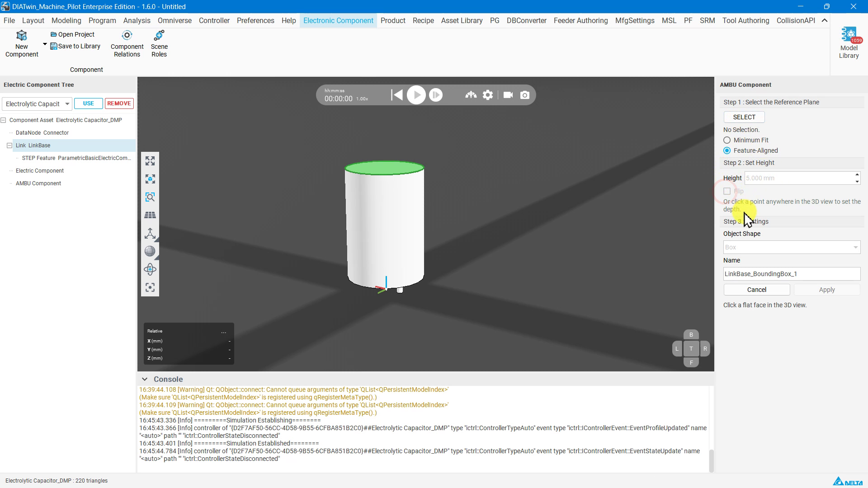868x488 pixels.
Task: Select the Minimum Fit radio option
Action: [726, 140]
